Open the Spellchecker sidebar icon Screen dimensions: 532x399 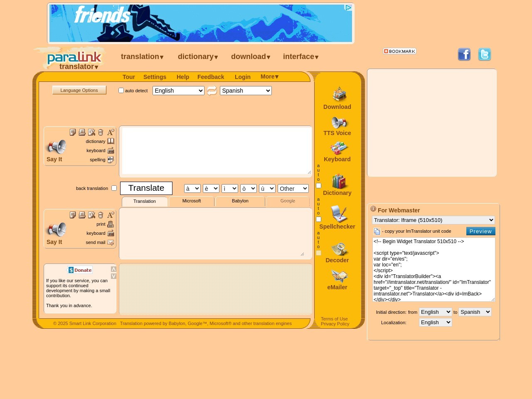tap(339, 214)
